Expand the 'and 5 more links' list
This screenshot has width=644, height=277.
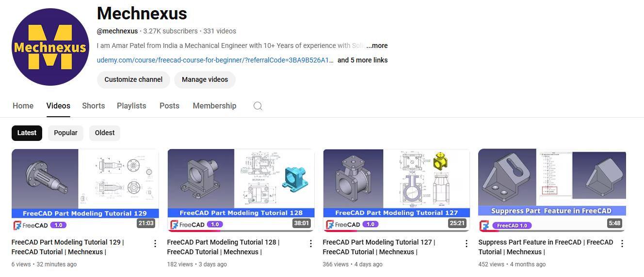tap(362, 60)
